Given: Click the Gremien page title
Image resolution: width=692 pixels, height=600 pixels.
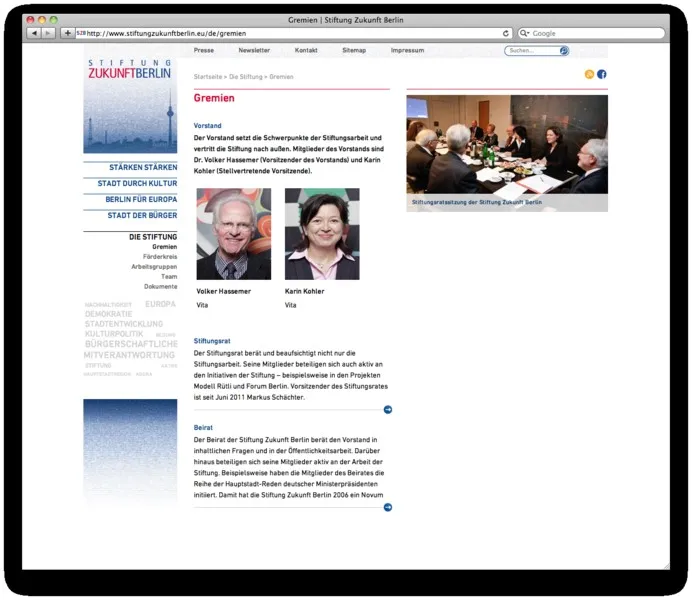Looking at the screenshot, I should 214,98.
